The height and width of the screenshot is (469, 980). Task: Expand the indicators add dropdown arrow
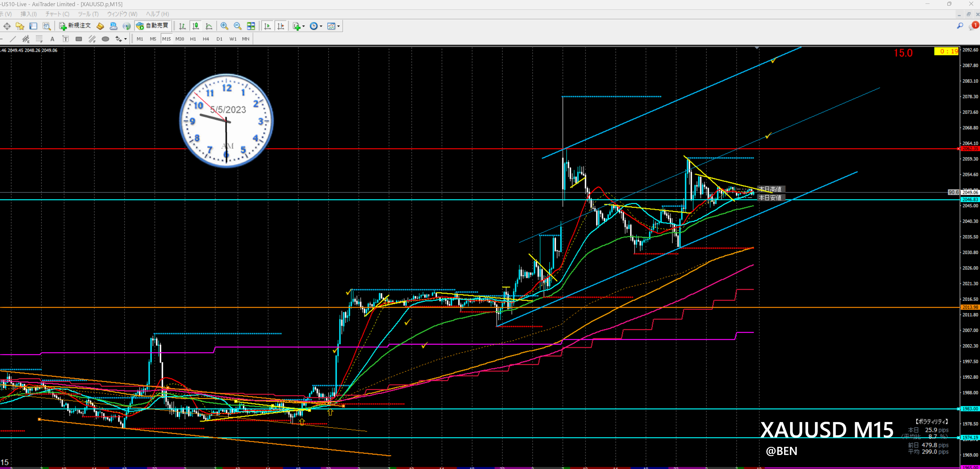[304, 26]
